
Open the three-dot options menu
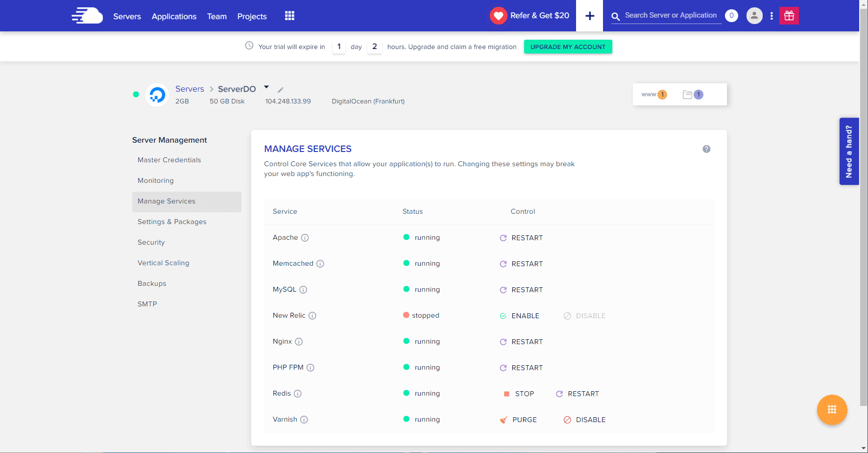772,16
